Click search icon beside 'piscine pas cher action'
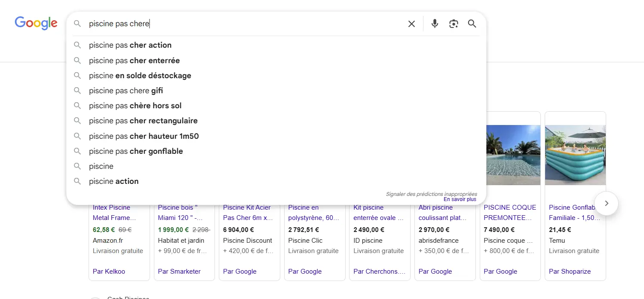The image size is (644, 299). pos(77,45)
